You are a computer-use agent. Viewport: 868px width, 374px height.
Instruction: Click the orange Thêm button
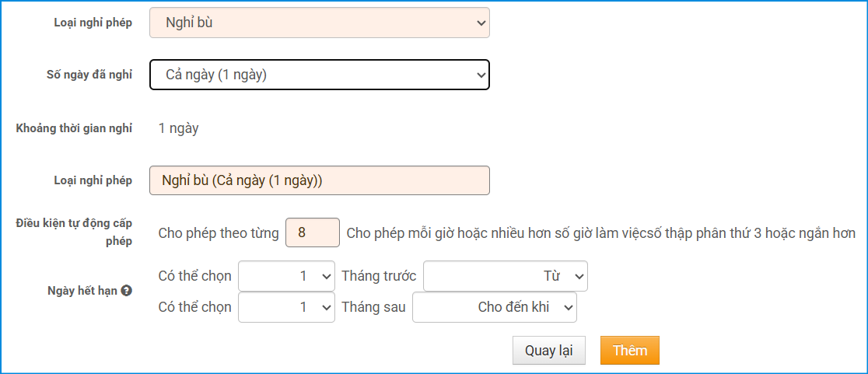629,351
